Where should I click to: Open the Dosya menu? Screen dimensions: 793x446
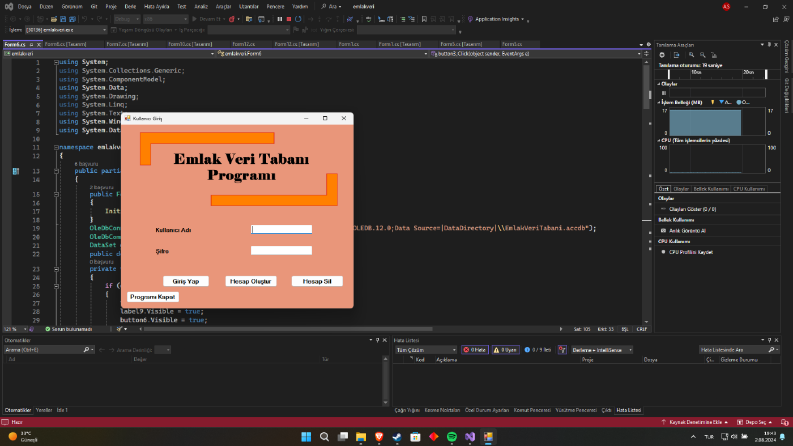24,7
